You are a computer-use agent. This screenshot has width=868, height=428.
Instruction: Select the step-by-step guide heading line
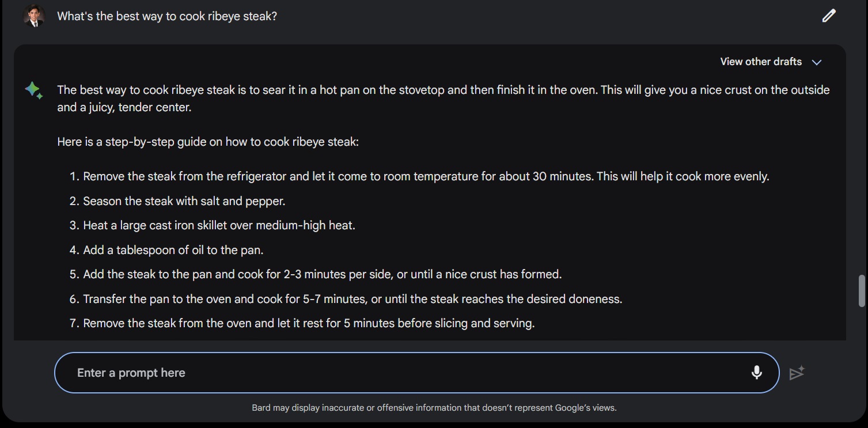pos(208,142)
